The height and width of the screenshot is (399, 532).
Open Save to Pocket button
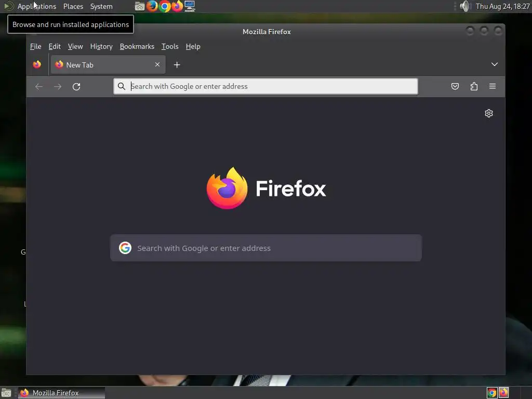point(455,86)
